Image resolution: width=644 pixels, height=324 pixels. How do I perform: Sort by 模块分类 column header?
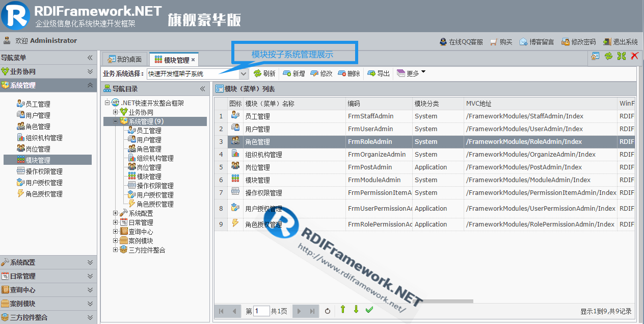(438, 104)
